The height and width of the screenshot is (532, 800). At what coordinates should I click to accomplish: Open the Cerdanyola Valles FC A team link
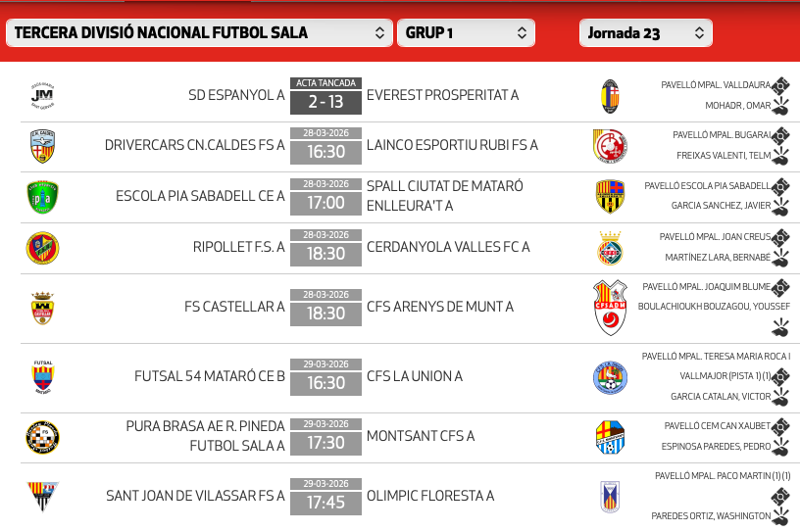(x=447, y=248)
